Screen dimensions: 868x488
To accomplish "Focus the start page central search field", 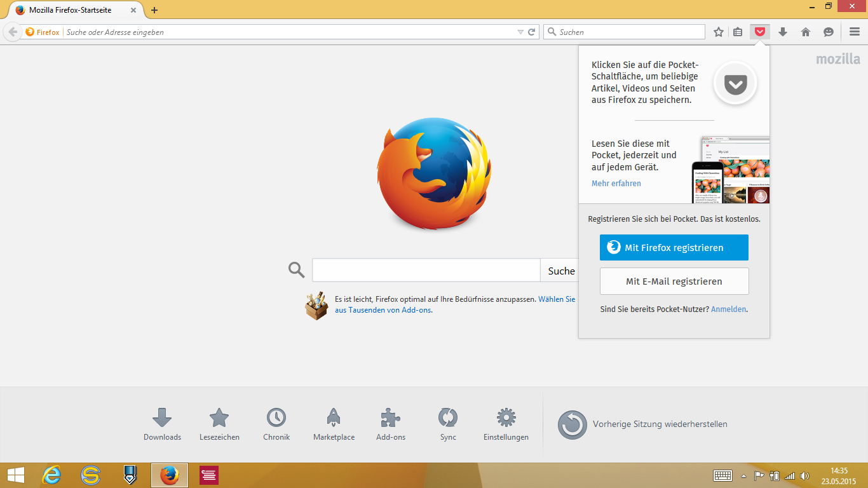I will point(426,270).
